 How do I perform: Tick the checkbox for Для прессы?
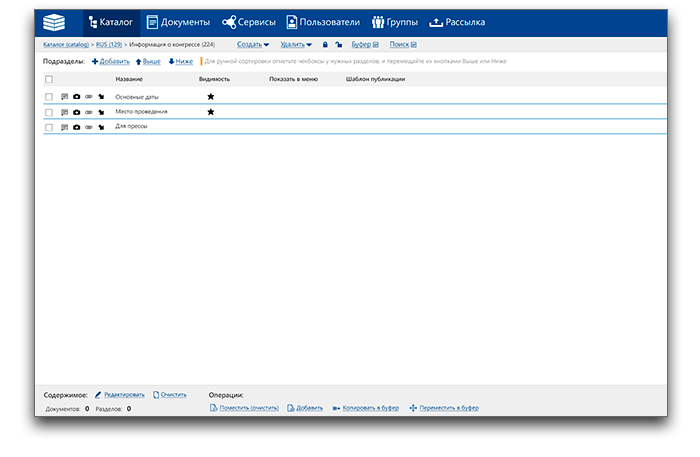pyautogui.click(x=49, y=127)
